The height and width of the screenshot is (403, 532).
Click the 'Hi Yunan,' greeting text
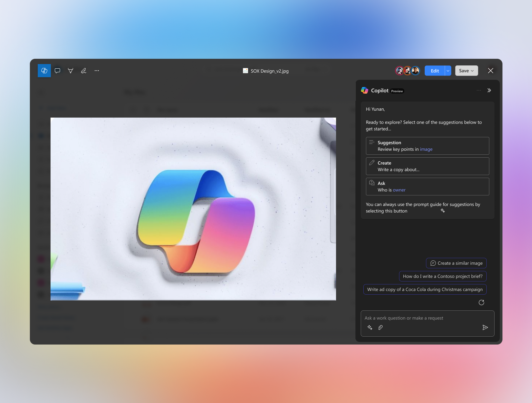[375, 109]
